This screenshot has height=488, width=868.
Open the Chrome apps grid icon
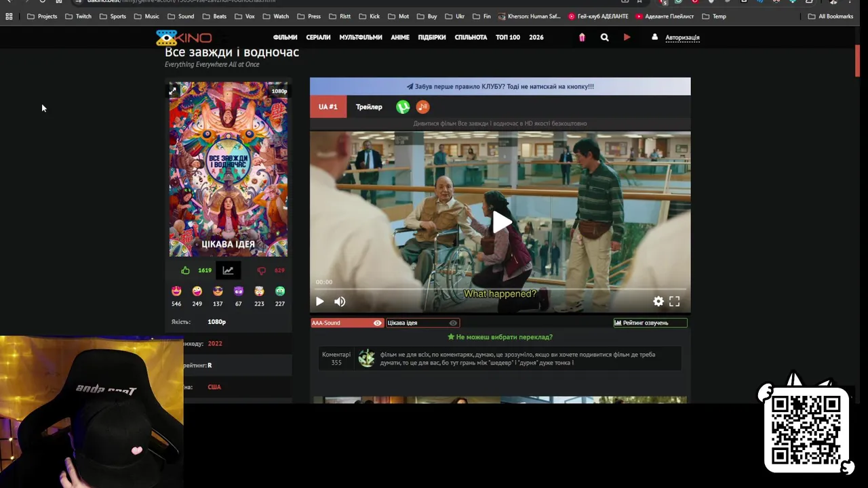[x=9, y=16]
